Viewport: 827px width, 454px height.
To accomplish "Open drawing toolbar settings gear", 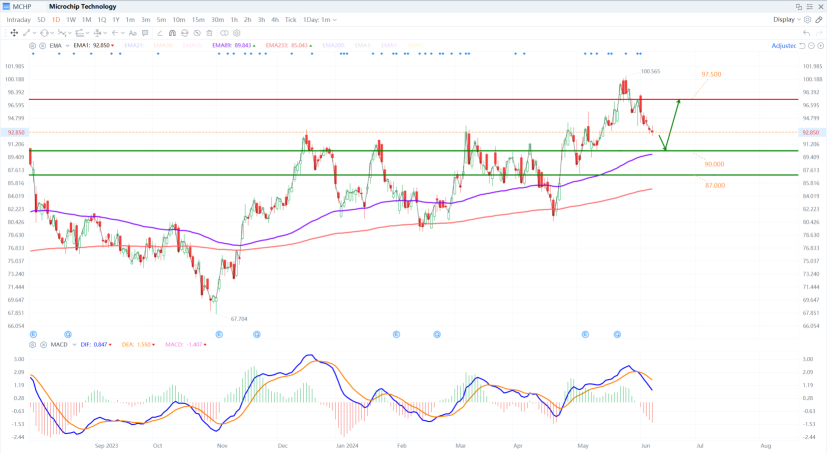I will (237, 33).
